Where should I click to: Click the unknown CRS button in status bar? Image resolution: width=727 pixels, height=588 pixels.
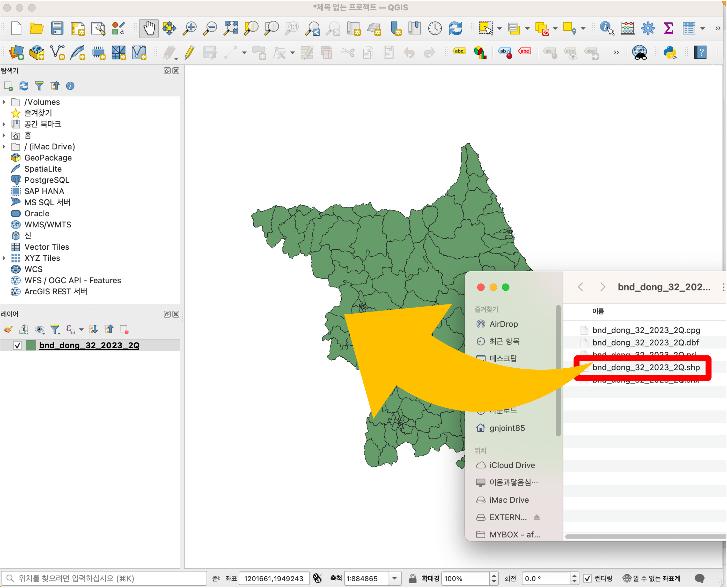coord(651,578)
